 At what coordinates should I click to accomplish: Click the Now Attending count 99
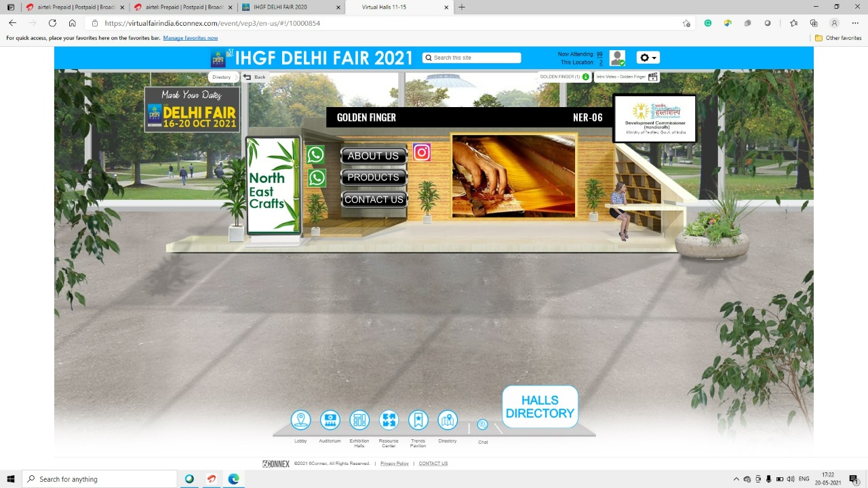pos(599,54)
